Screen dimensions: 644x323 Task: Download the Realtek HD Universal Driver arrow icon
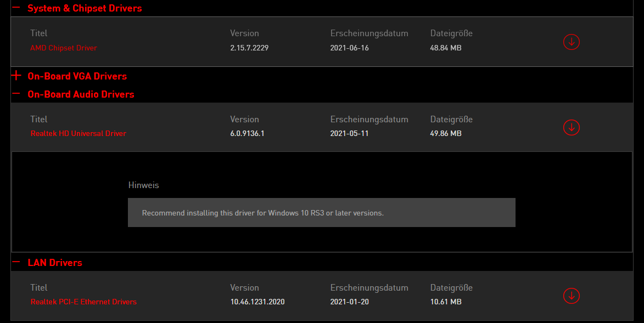(572, 128)
